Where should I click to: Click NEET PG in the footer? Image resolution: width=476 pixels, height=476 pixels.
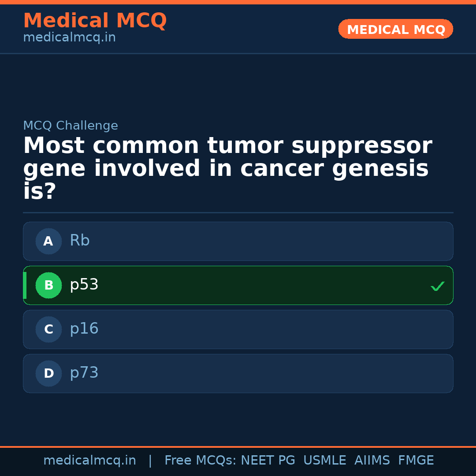click(268, 461)
